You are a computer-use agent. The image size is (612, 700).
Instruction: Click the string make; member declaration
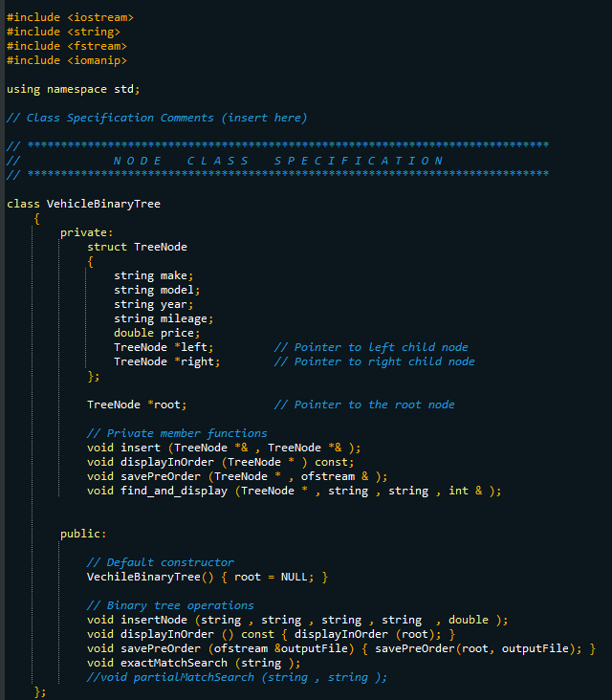click(x=154, y=275)
